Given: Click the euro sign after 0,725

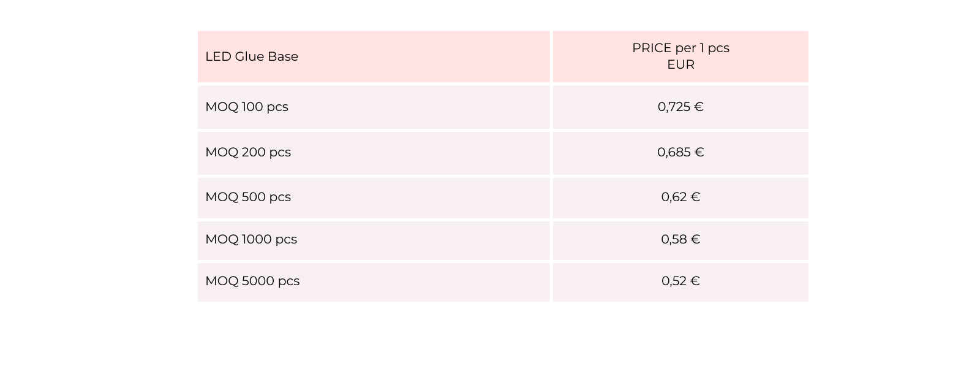Looking at the screenshot, I should [x=699, y=107].
